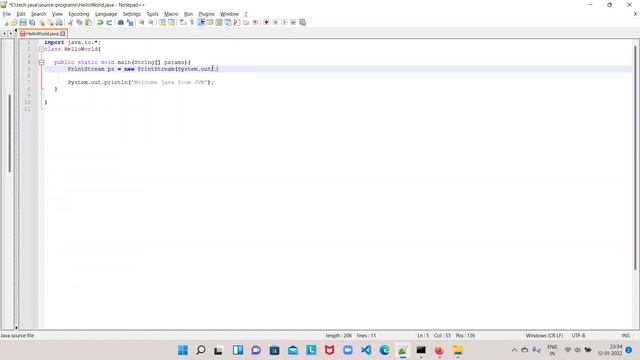Image resolution: width=640 pixels, height=360 pixels.
Task: Close the HelloWorld.java tab via its x
Action: tap(63, 34)
